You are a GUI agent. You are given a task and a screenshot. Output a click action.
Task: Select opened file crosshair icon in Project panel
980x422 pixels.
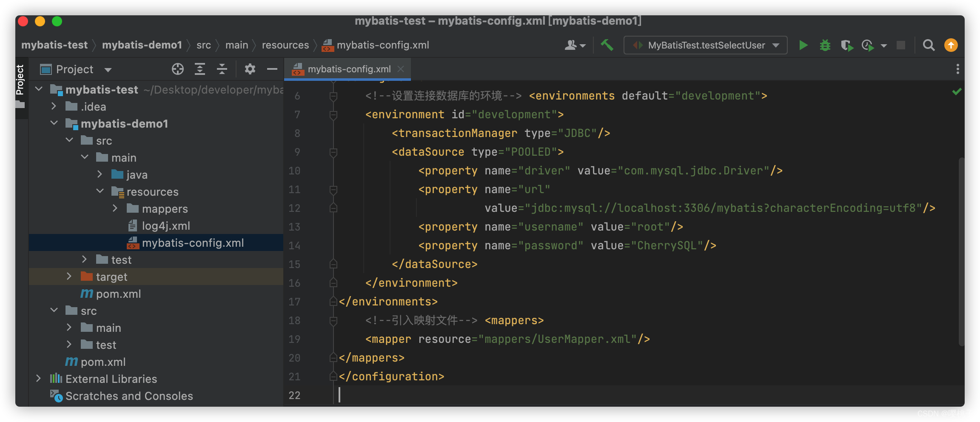(178, 69)
